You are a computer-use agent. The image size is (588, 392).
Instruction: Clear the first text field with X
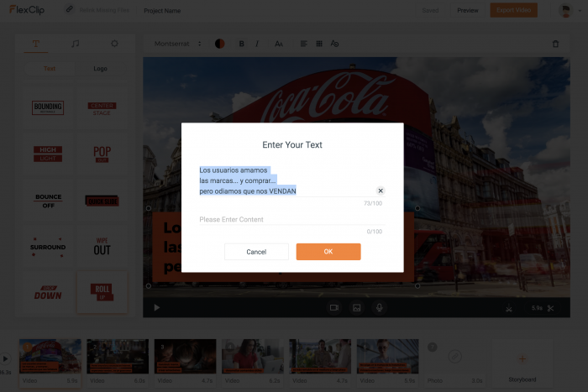click(381, 191)
